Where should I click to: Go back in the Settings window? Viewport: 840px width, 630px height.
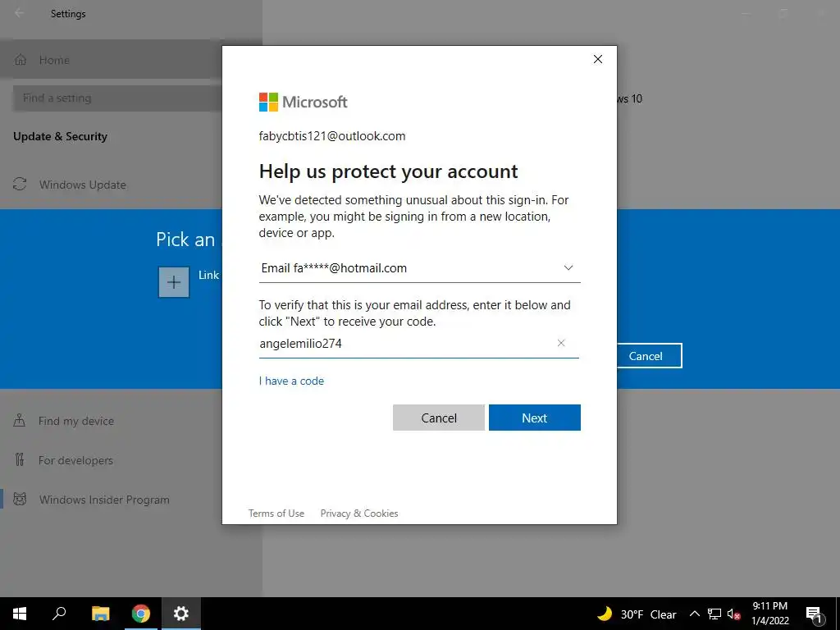click(x=20, y=13)
